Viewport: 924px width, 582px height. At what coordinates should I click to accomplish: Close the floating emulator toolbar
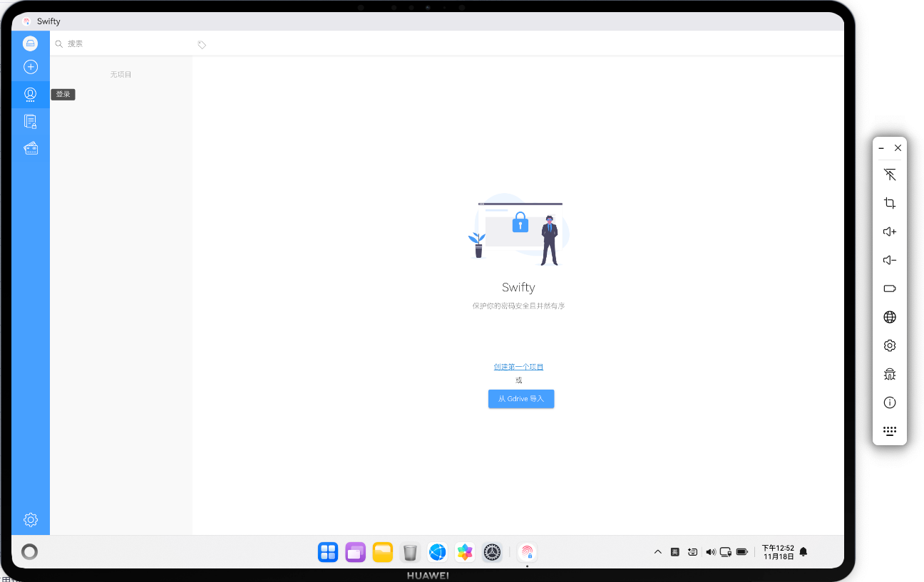[898, 148]
